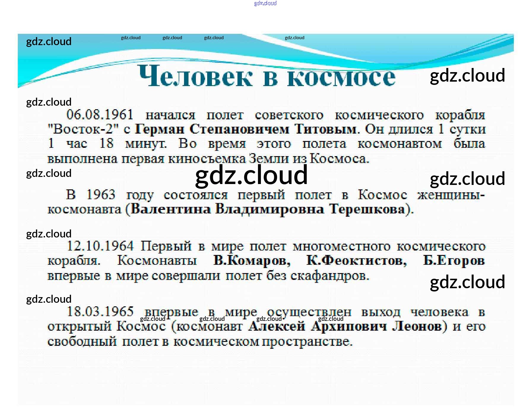Click the quoted ship name "Восток-2"
The image size is (531, 420).
click(x=83, y=129)
